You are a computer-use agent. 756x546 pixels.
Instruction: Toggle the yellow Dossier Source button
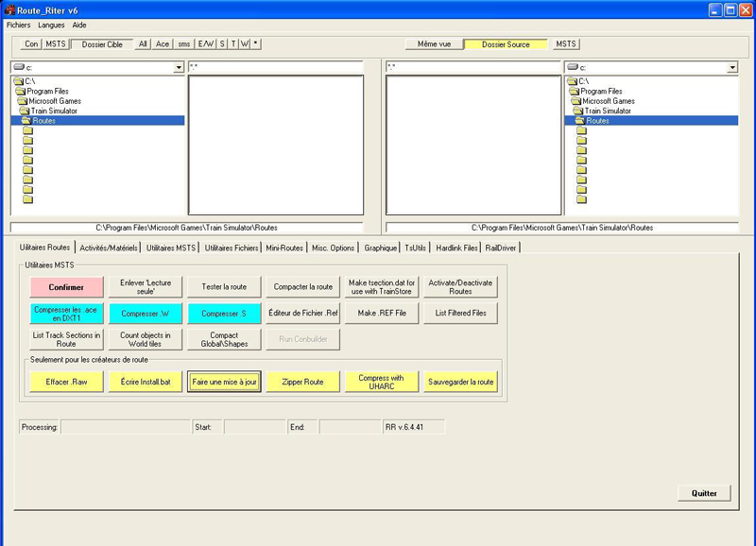click(506, 44)
